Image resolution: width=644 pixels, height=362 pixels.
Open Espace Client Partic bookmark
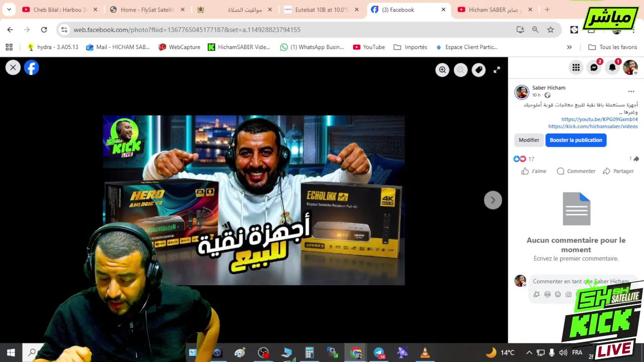click(x=466, y=47)
